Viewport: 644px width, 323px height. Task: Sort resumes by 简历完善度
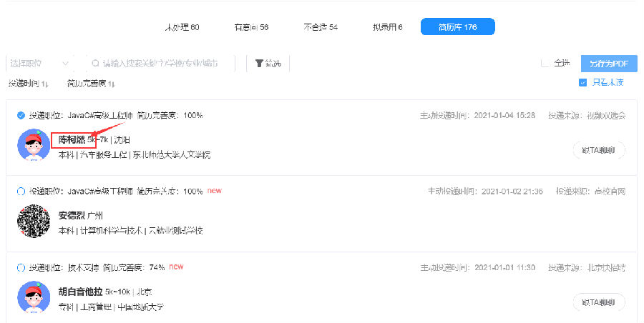(x=91, y=84)
